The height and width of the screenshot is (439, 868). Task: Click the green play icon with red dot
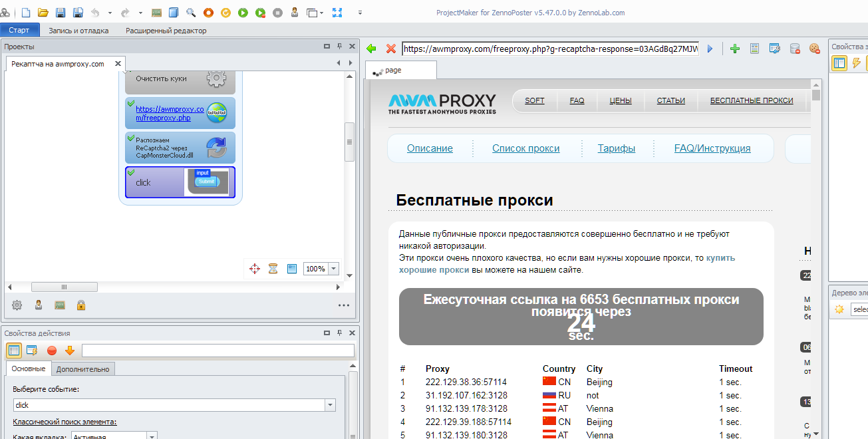(x=260, y=13)
